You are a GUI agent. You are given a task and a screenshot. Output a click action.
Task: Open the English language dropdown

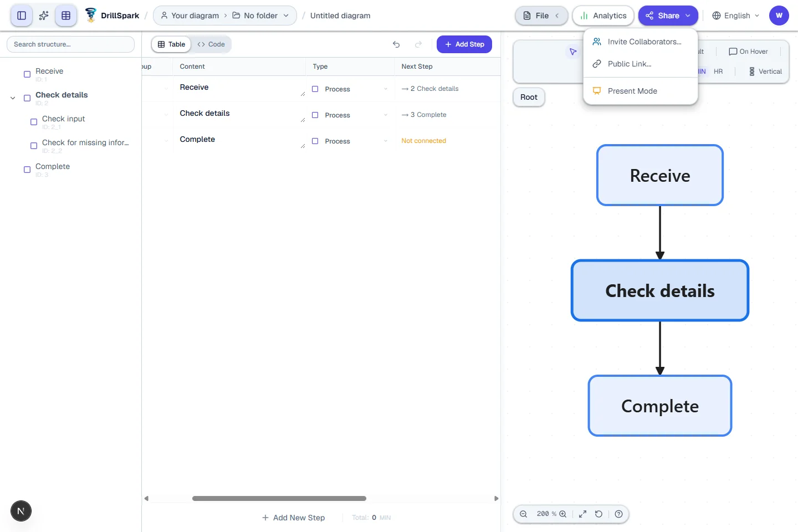point(736,16)
